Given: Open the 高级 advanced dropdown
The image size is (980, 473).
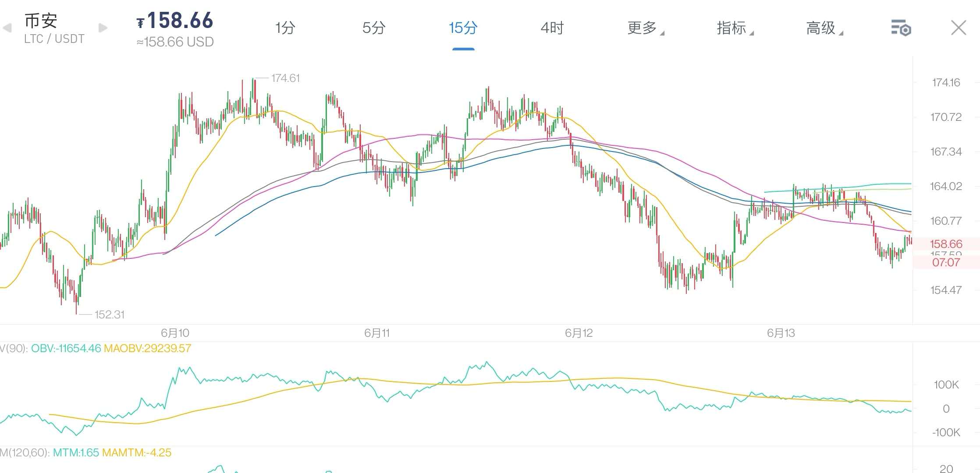Looking at the screenshot, I should (824, 28).
